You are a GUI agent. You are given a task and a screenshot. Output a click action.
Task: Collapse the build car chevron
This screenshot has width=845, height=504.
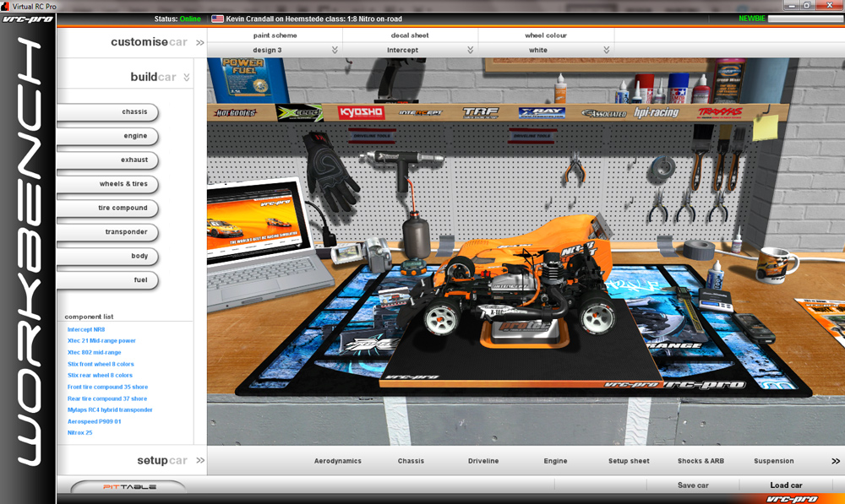(x=187, y=77)
